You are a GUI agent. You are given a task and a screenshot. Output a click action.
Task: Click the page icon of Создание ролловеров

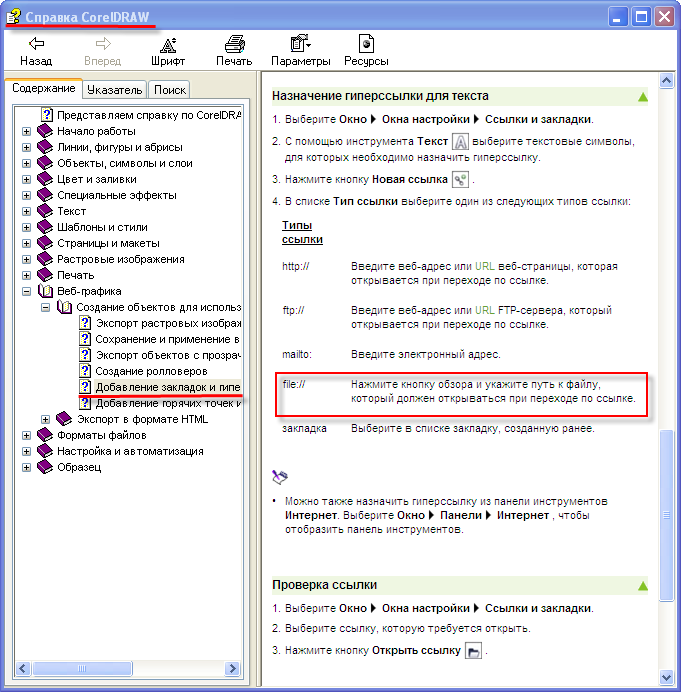(85, 371)
